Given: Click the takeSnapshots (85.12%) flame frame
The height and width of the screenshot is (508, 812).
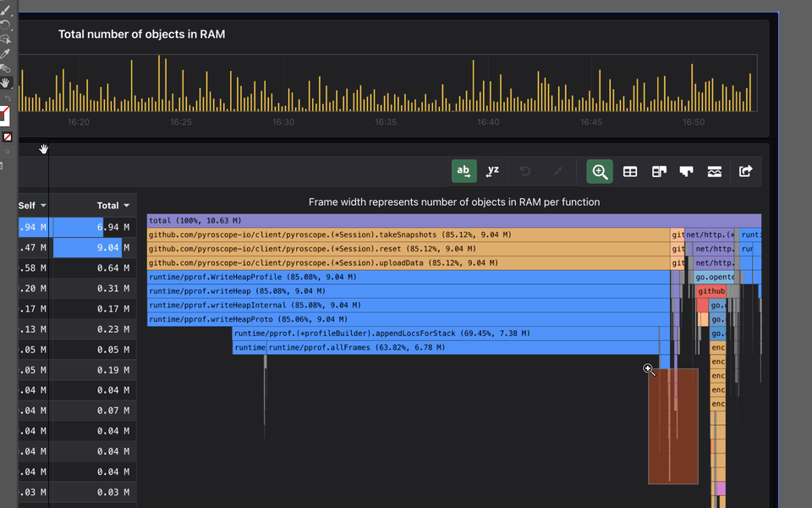Looking at the screenshot, I should [x=409, y=235].
